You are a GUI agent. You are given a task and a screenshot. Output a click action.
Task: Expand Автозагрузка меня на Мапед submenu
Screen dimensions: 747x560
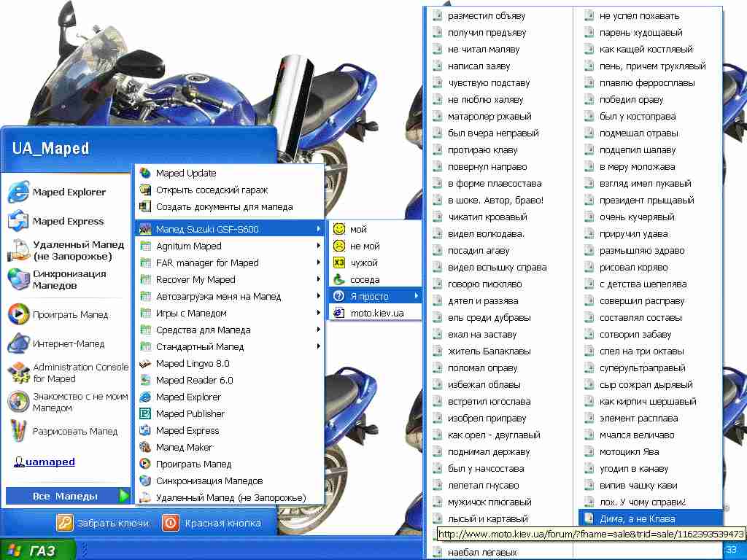coord(318,296)
